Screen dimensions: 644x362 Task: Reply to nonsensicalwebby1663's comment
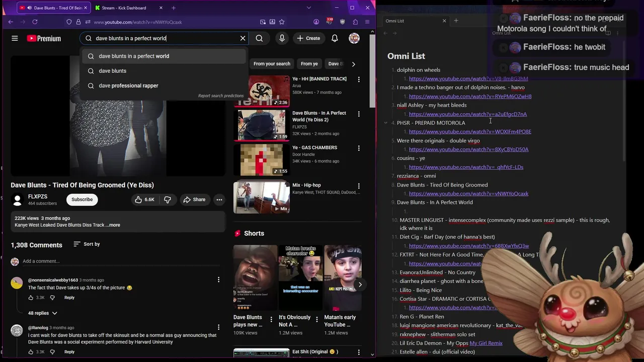[x=69, y=298]
